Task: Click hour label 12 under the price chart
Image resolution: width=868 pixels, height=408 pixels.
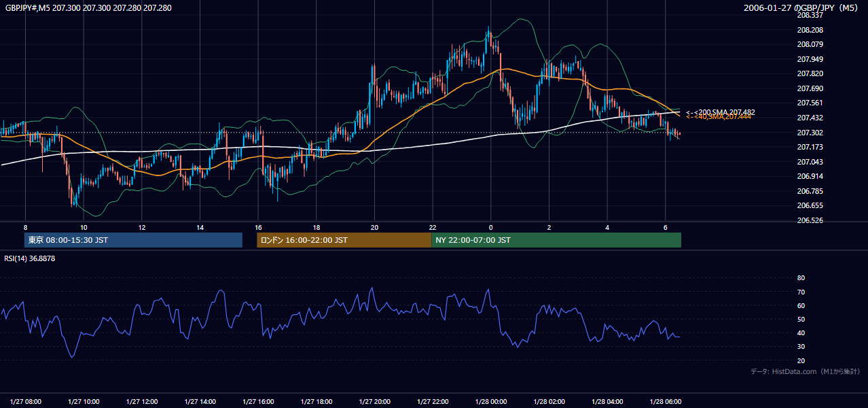Action: pos(142,227)
